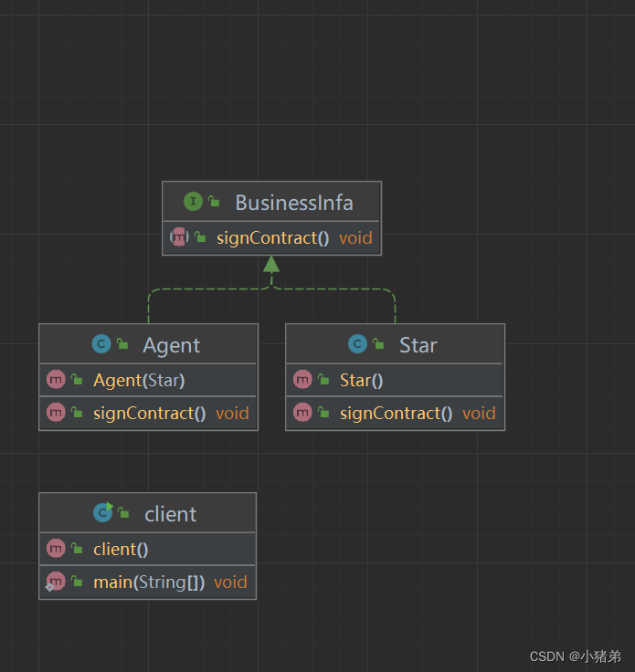
Task: Click the method icon of the Star() constructor
Action: click(302, 379)
